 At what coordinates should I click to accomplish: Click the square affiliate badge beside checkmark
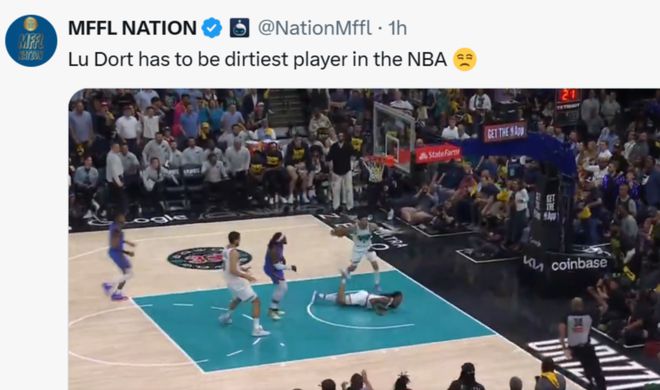239,28
